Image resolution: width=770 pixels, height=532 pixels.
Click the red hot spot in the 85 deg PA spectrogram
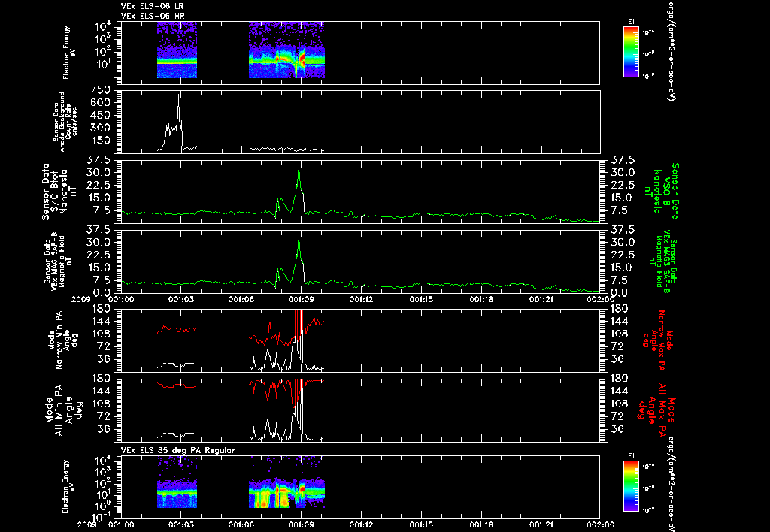coord(302,489)
